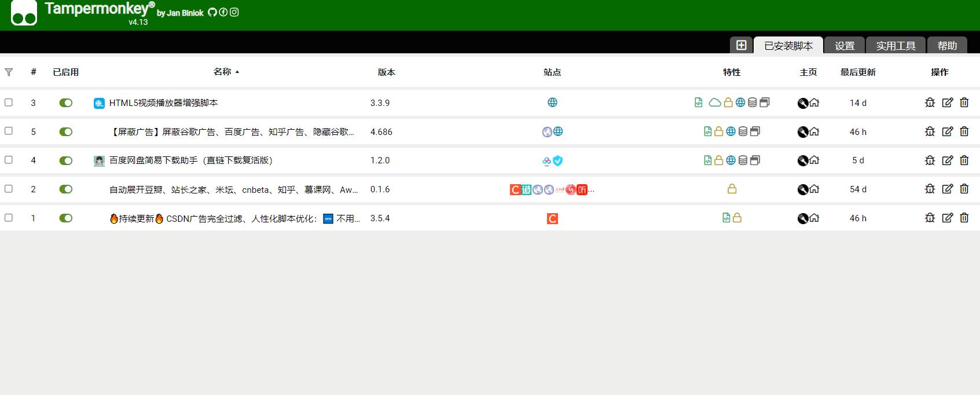Edit the 百度网盘简易下载助手 script
Viewport: 980px width, 395px height.
tap(947, 160)
